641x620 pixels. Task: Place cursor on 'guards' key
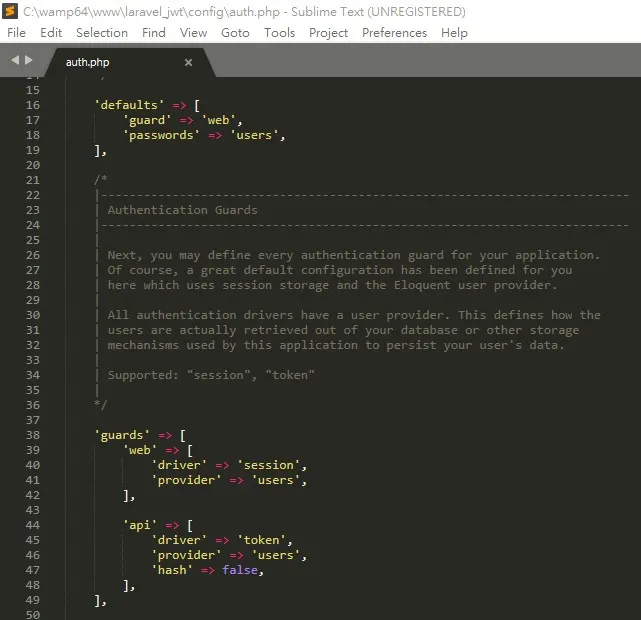coord(122,435)
